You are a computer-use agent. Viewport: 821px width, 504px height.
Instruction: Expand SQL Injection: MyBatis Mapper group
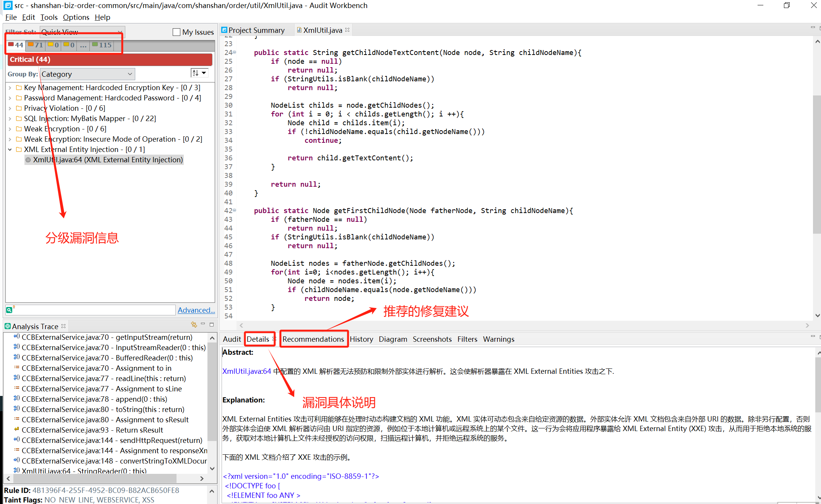click(x=10, y=119)
